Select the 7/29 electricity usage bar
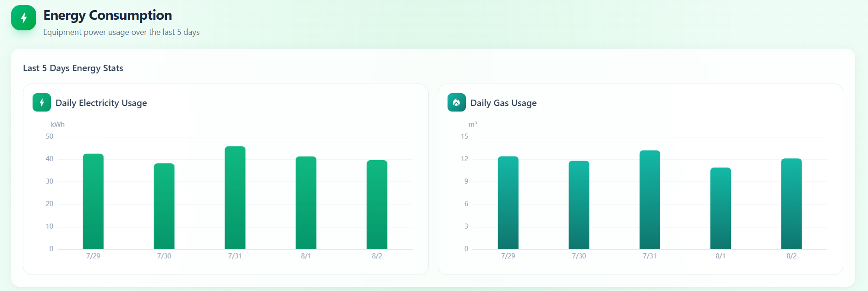 tap(93, 201)
